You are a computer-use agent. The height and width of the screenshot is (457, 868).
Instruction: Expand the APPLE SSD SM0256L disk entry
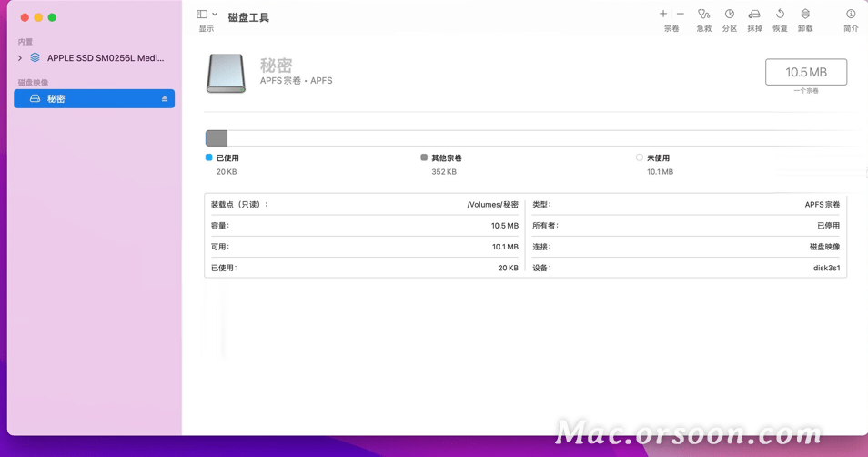pyautogui.click(x=20, y=57)
